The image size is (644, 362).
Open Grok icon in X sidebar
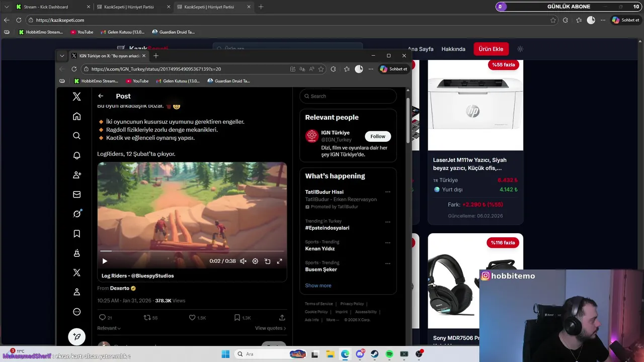pos(76,214)
